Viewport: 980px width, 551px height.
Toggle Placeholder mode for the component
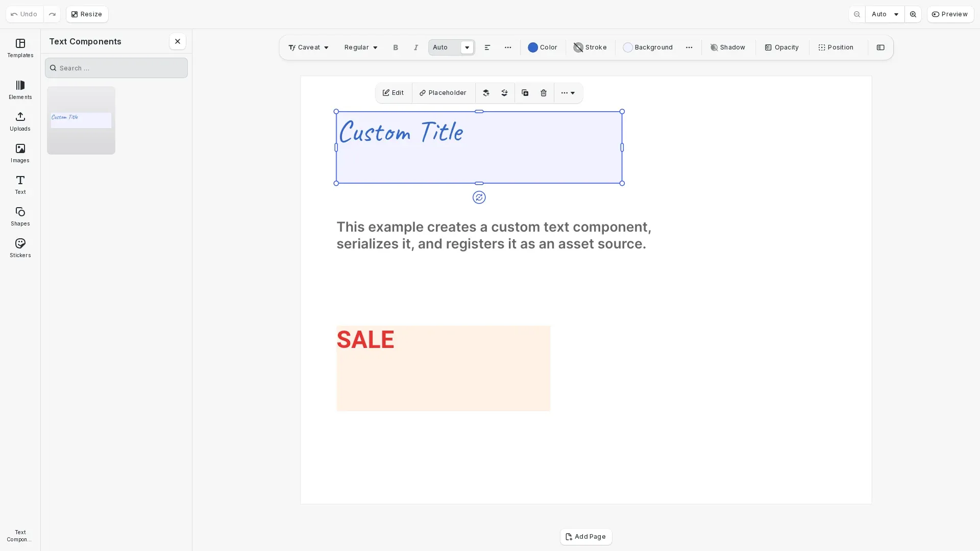click(x=443, y=92)
